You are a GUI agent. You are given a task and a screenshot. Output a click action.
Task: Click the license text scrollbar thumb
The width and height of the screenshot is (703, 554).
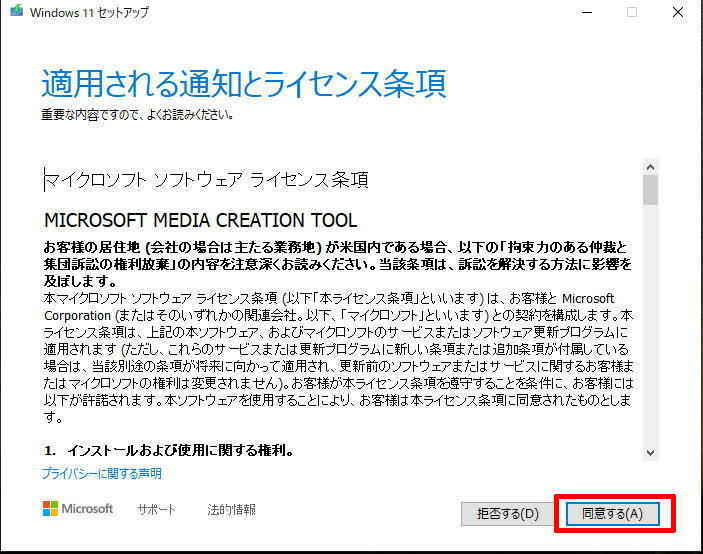(x=651, y=190)
